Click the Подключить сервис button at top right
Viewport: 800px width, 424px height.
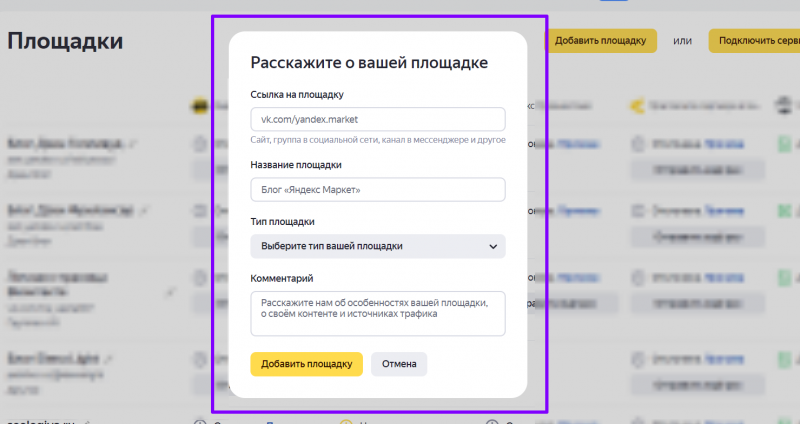tap(754, 41)
